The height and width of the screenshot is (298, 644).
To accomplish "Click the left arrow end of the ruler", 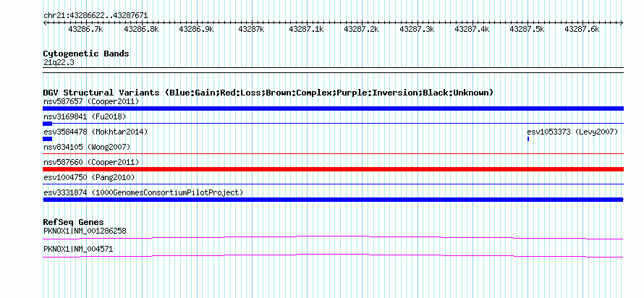I will (x=45, y=23).
